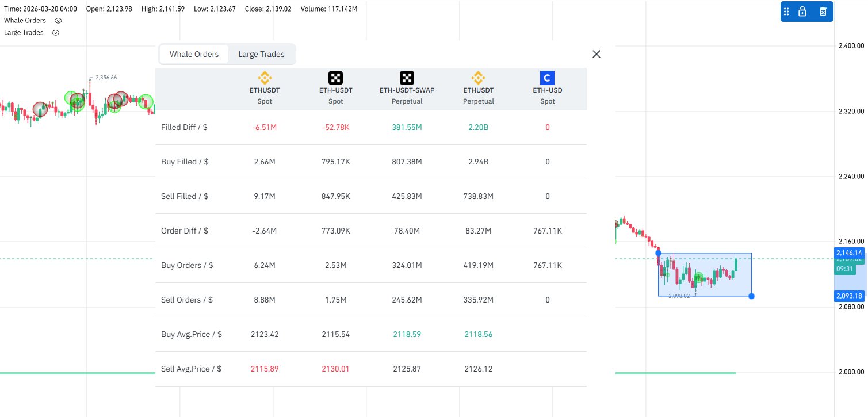
Task: Close the whale orders popup panel
Action: click(x=596, y=54)
